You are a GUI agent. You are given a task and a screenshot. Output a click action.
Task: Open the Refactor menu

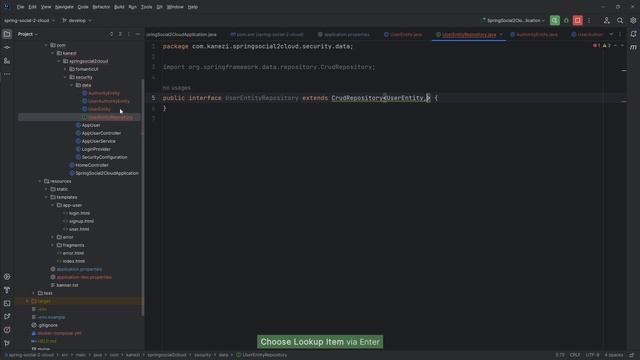pyautogui.click(x=101, y=7)
